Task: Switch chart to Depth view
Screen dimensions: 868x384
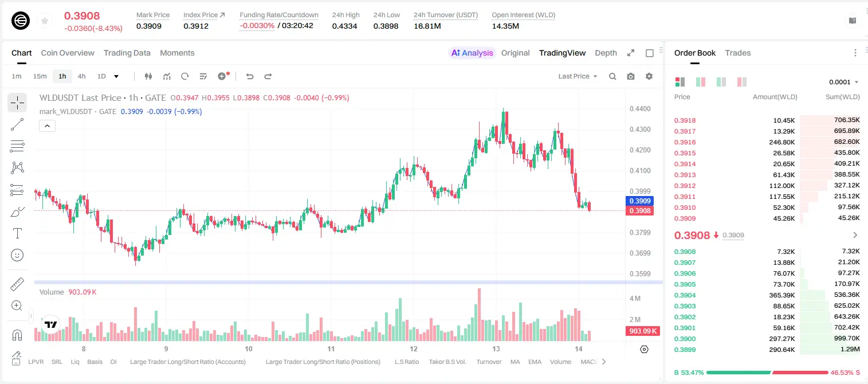Action: (x=606, y=53)
